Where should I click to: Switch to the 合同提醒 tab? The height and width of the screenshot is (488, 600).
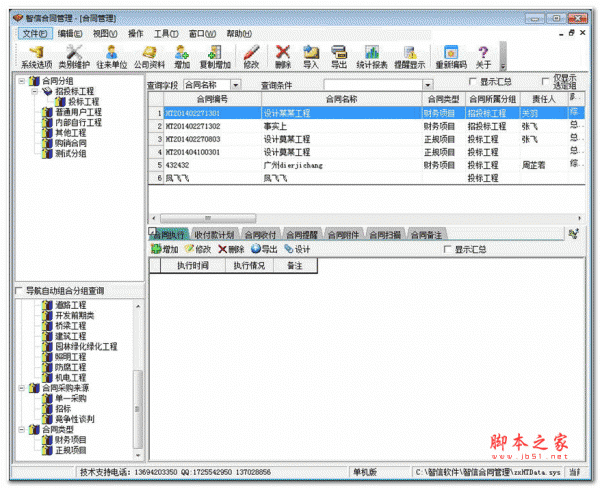point(302,235)
